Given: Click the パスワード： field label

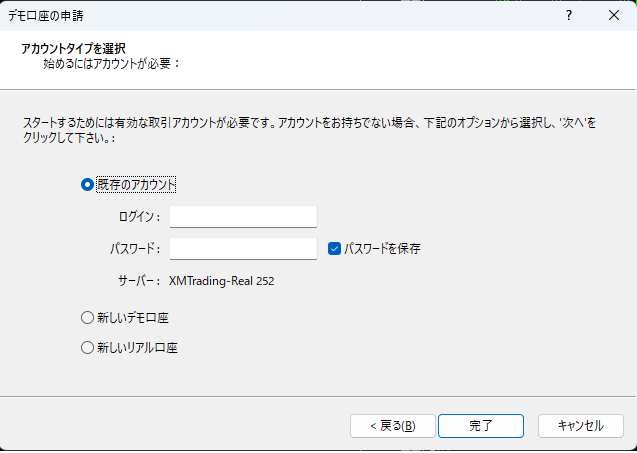Looking at the screenshot, I should 135,248.
